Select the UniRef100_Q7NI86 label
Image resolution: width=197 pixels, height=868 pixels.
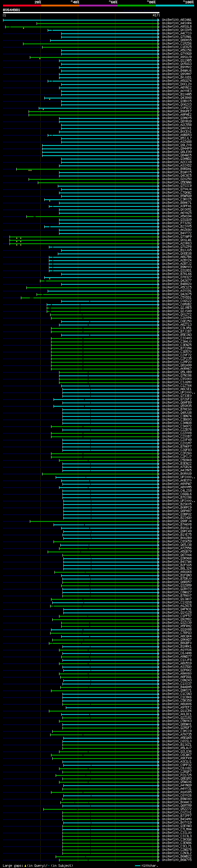pyautogui.click(x=177, y=376)
